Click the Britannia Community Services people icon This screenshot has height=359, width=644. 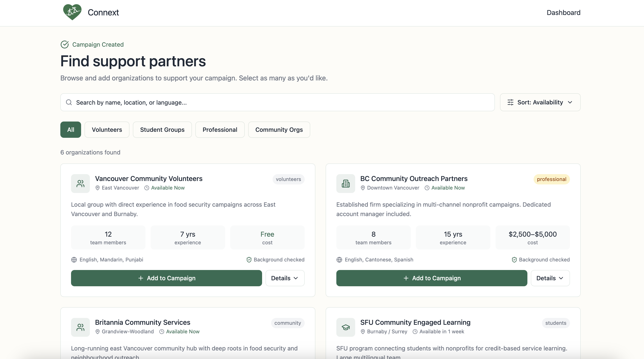coord(80,327)
